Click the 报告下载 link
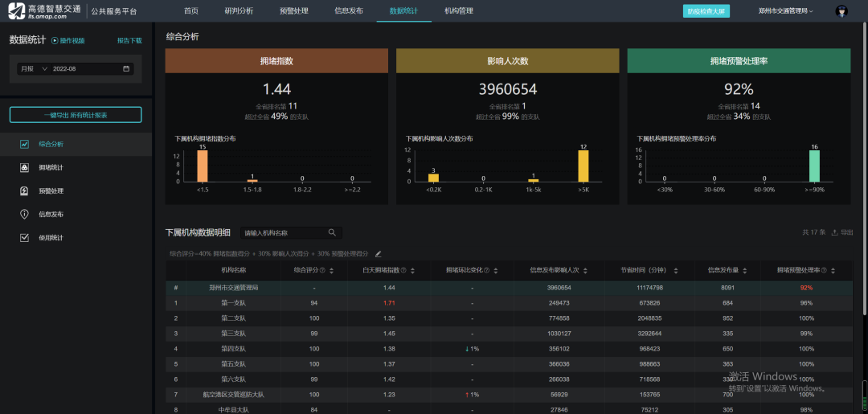Image resolution: width=868 pixels, height=414 pixels. (129, 40)
